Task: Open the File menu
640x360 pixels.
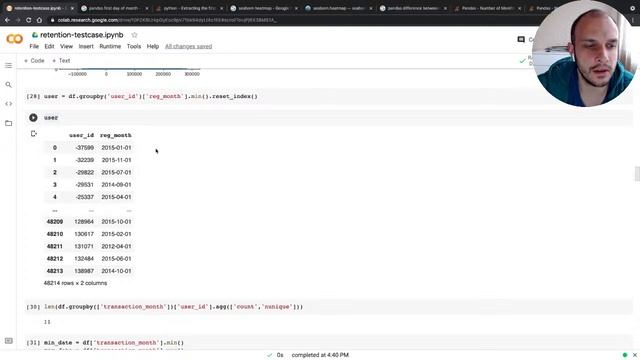Action: [x=34, y=47]
